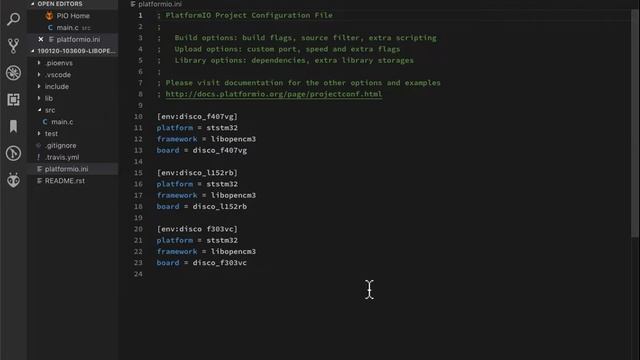Expand the .vscode folder
Image resolution: width=640 pixels, height=360 pixels.
coord(39,75)
